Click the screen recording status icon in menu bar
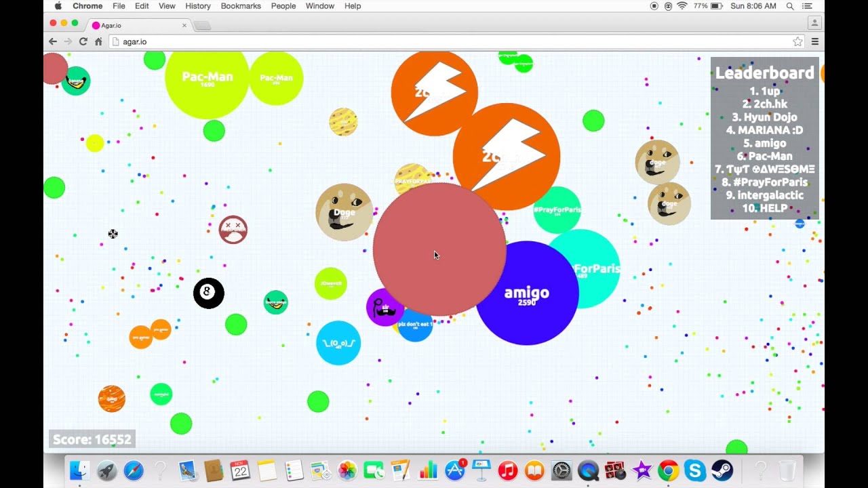The height and width of the screenshot is (488, 868). pos(654,6)
